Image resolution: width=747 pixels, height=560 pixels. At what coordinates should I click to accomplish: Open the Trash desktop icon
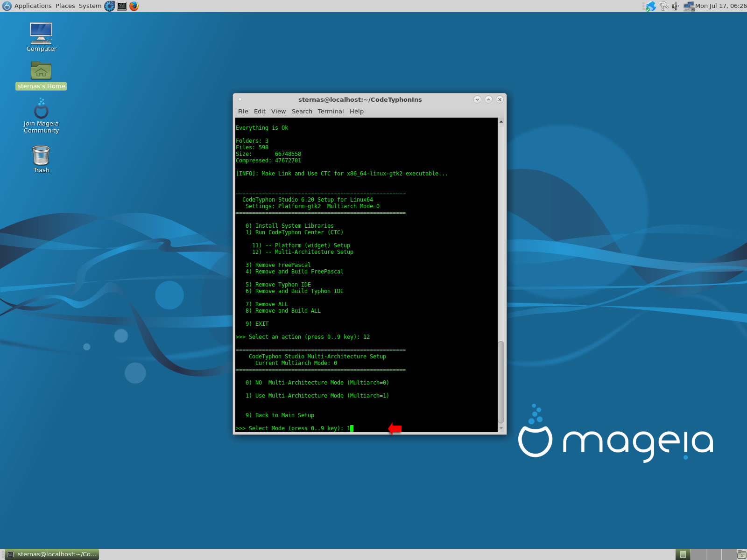(41, 159)
